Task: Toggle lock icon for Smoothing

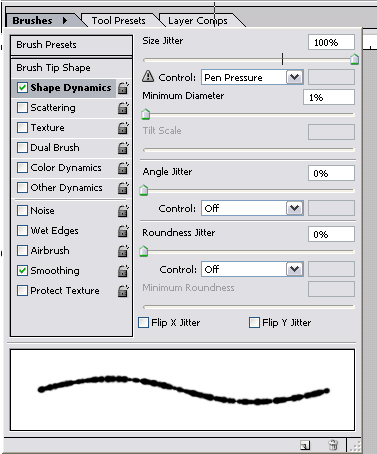Action: tap(123, 271)
